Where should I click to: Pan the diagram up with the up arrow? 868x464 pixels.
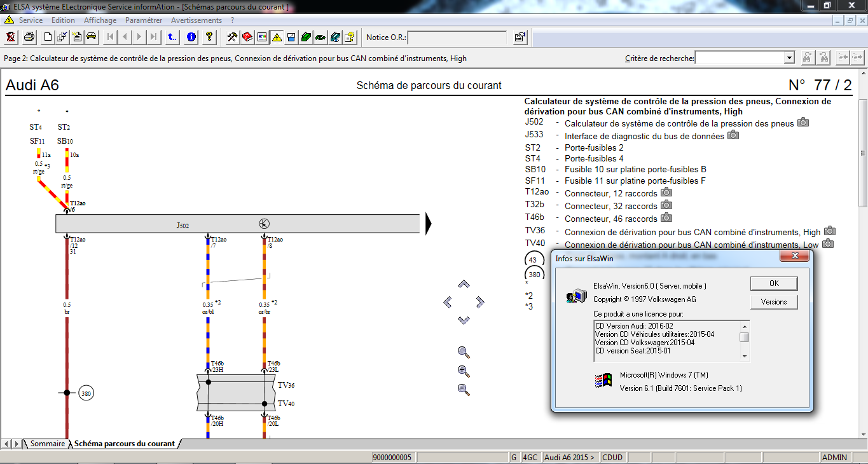464,285
